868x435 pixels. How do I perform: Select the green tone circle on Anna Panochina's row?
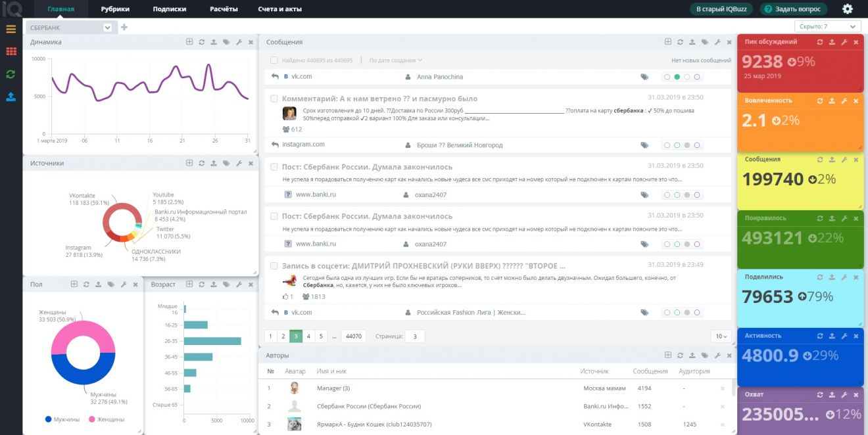[677, 77]
